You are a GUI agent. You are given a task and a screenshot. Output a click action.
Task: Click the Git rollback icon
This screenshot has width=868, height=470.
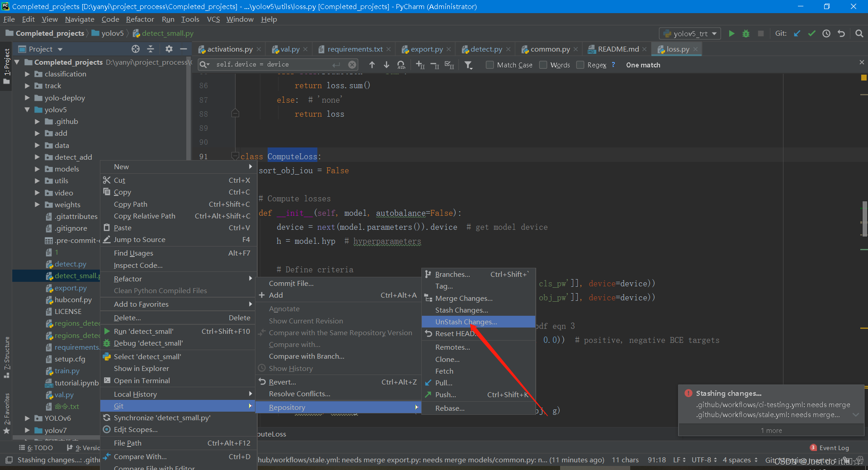[x=841, y=33]
